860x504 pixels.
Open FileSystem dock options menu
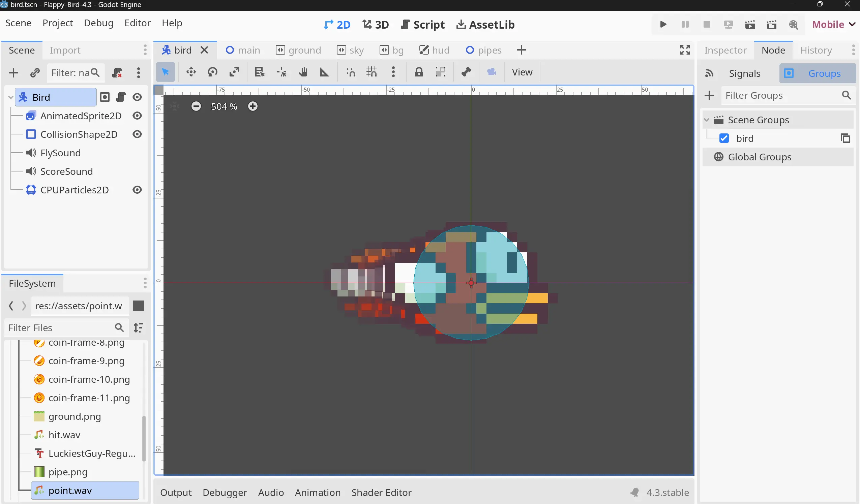coord(145,283)
